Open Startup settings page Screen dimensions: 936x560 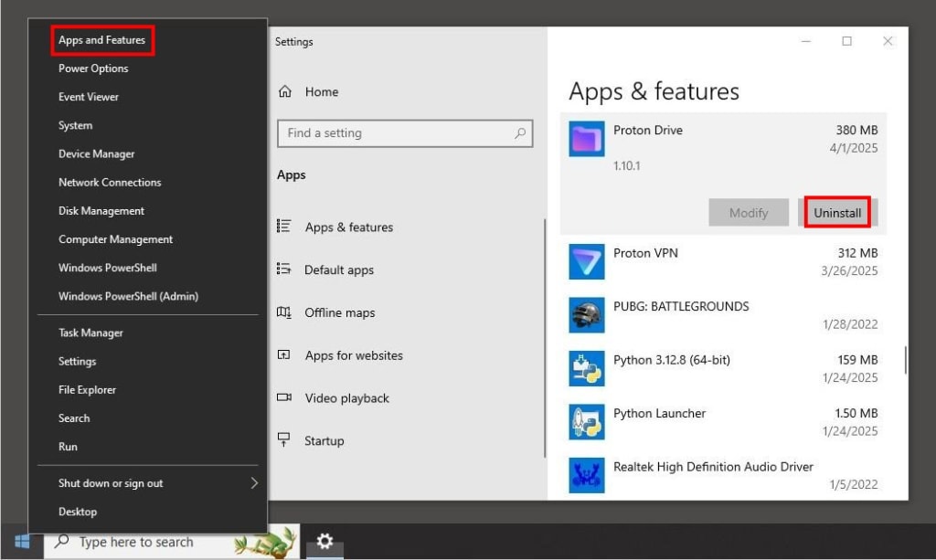click(x=324, y=441)
